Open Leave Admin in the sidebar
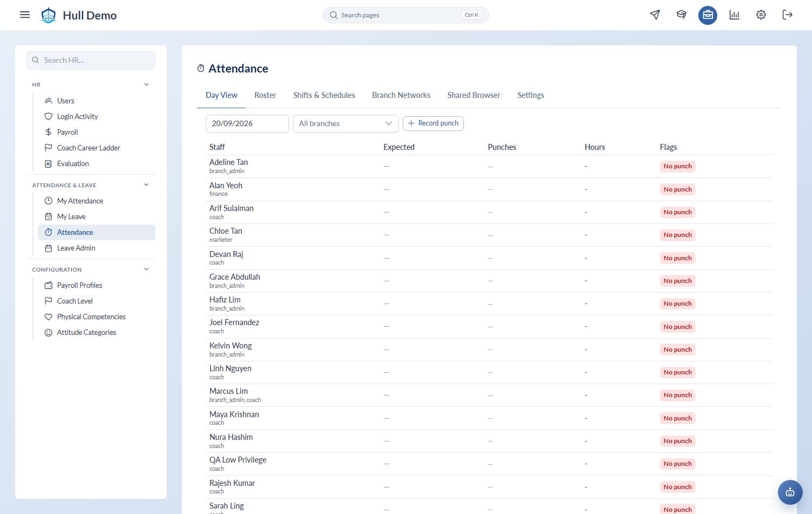This screenshot has height=514, width=812. pyautogui.click(x=96, y=248)
